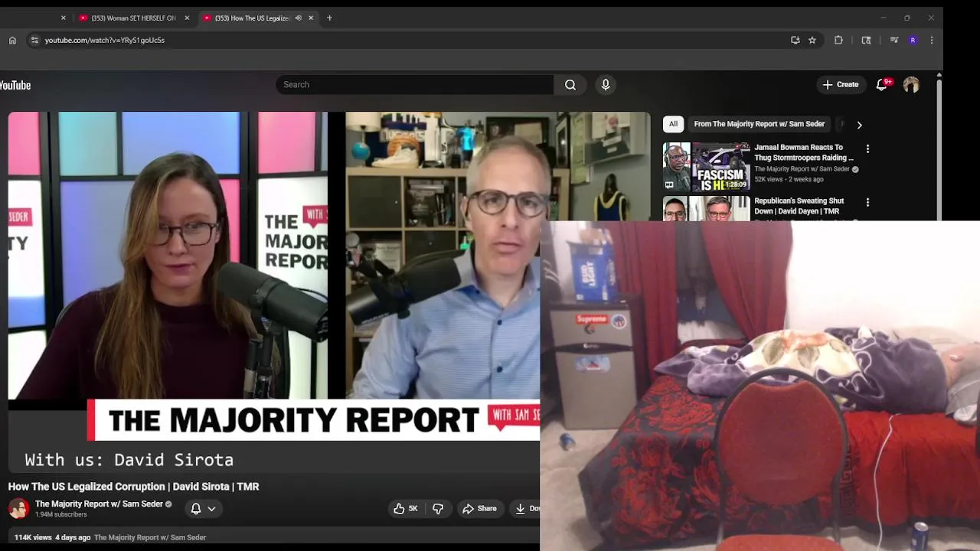The height and width of the screenshot is (551, 980).
Task: Click '114K views 4 days ago' description text
Action: tap(52, 537)
